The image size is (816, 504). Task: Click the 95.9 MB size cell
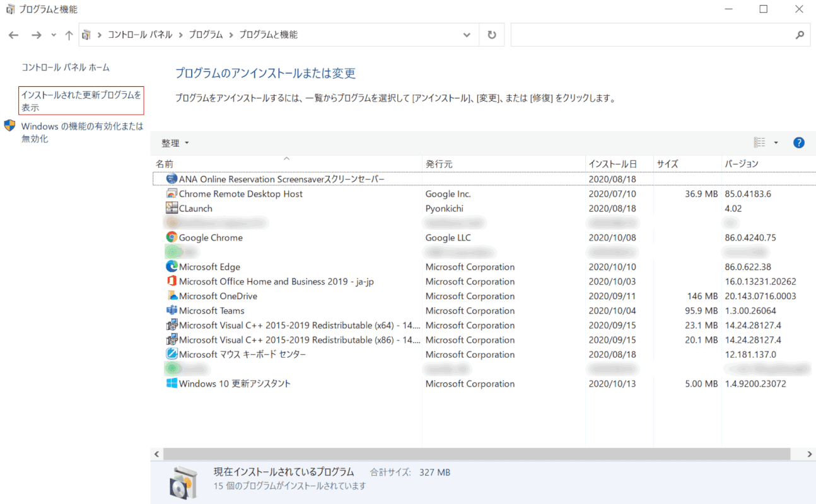pyautogui.click(x=701, y=311)
